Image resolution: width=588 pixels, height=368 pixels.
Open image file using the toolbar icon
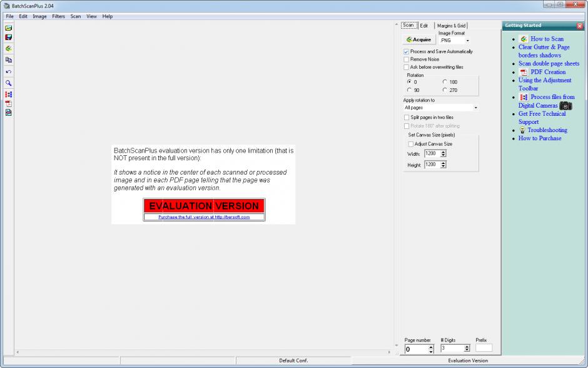pos(8,28)
